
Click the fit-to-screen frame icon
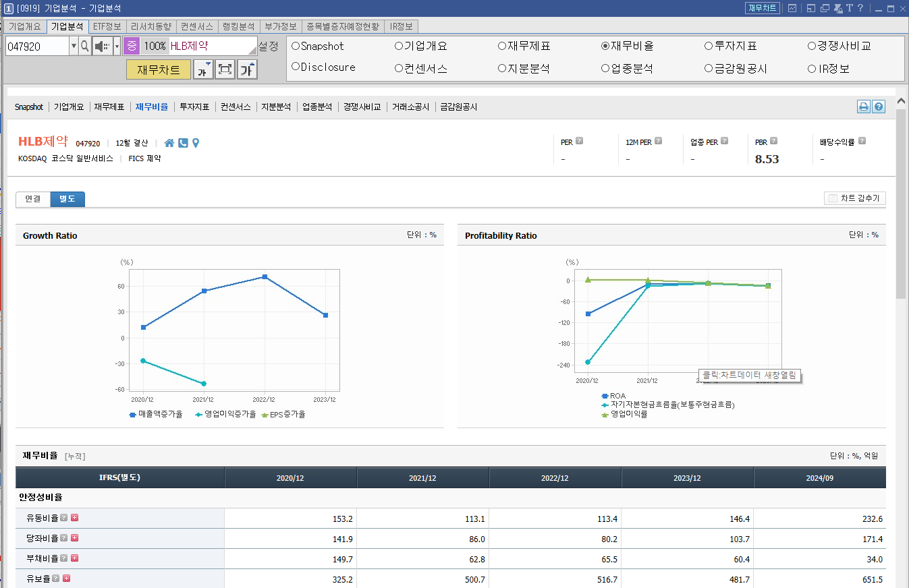(225, 69)
